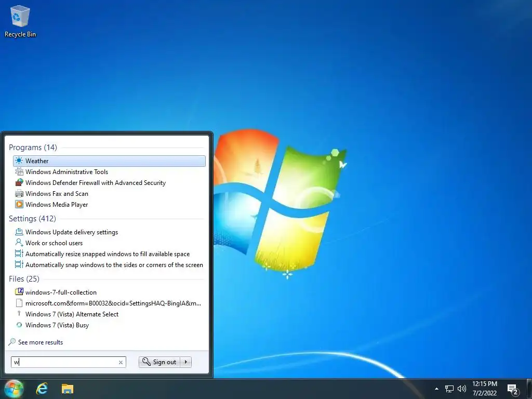Click the Busy cursor file icon
This screenshot has height=399, width=532.
[x=19, y=325]
